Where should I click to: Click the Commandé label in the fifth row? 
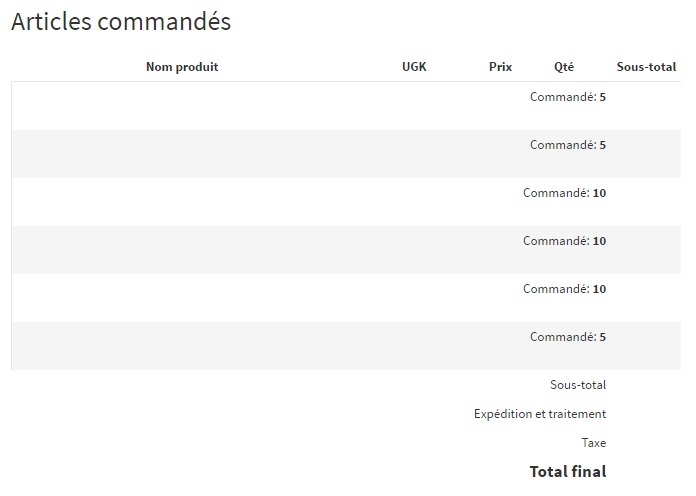(557, 289)
